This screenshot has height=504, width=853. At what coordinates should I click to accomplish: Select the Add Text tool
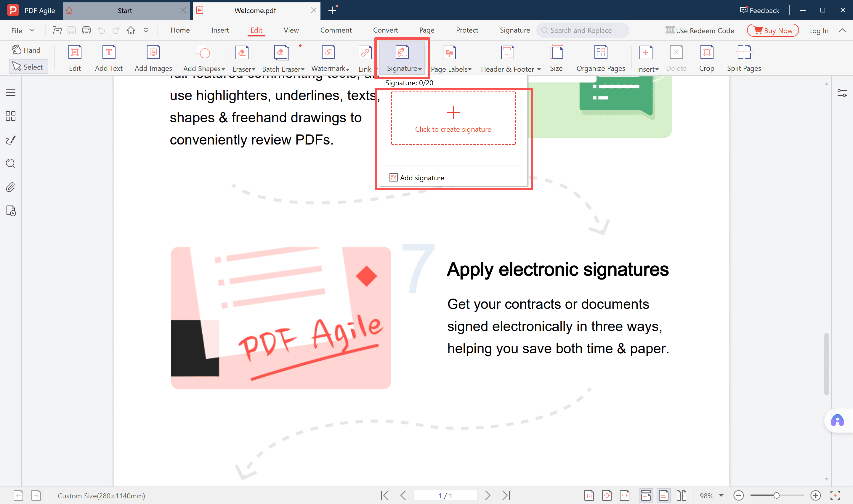point(109,58)
